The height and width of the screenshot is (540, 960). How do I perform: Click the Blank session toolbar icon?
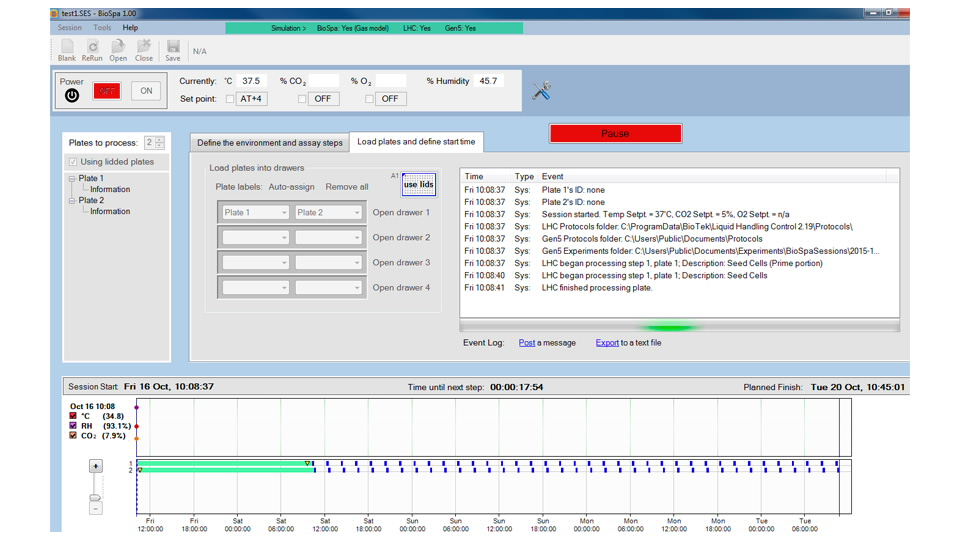67,50
